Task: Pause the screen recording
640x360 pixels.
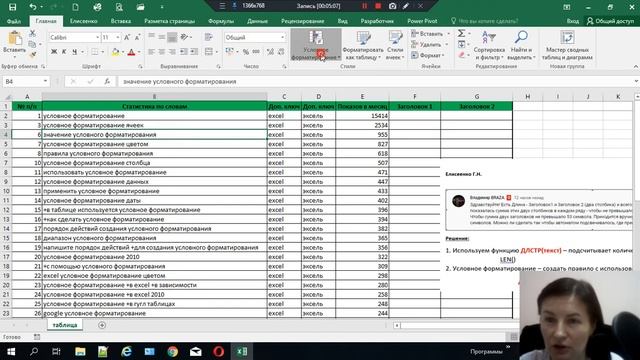Action: click(364, 6)
